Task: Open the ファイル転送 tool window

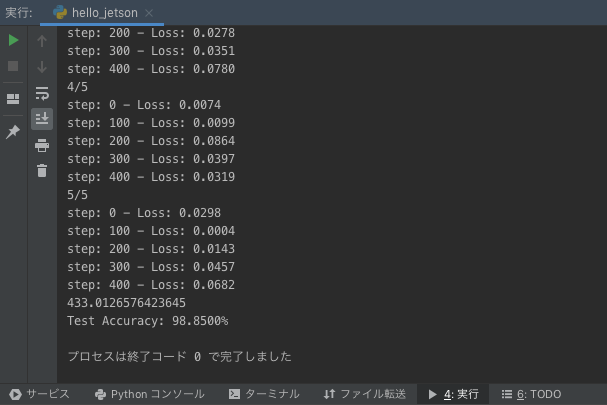Action: [x=365, y=394]
